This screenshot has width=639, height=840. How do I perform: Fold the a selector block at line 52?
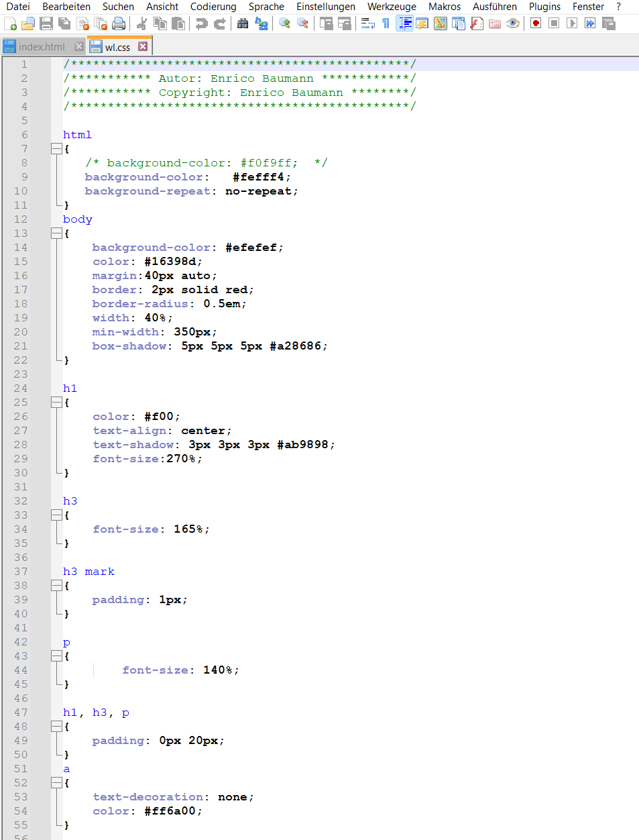57,782
